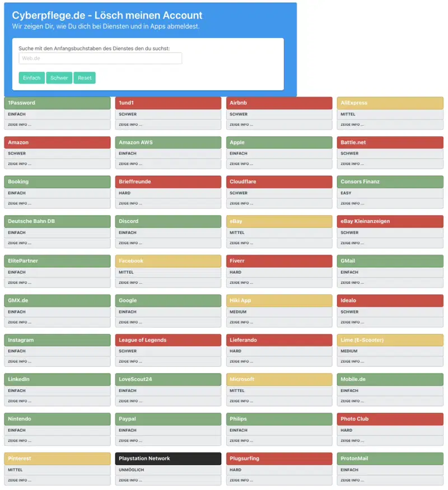Select the Apple card header
This screenshot has width=448, height=490.
(x=279, y=142)
